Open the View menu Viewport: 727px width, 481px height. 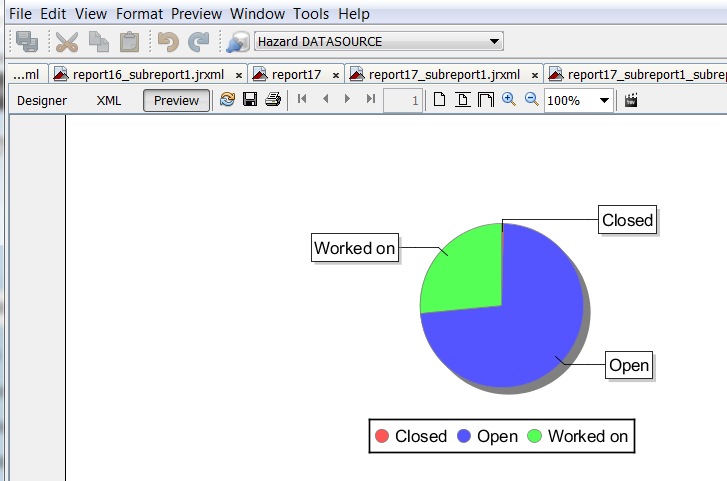pyautogui.click(x=91, y=14)
